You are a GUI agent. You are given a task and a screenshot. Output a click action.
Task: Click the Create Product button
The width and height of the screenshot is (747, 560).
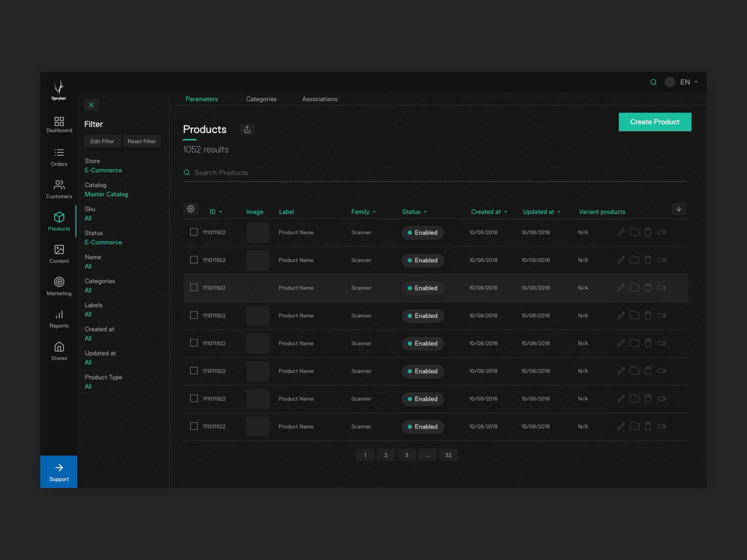point(655,122)
